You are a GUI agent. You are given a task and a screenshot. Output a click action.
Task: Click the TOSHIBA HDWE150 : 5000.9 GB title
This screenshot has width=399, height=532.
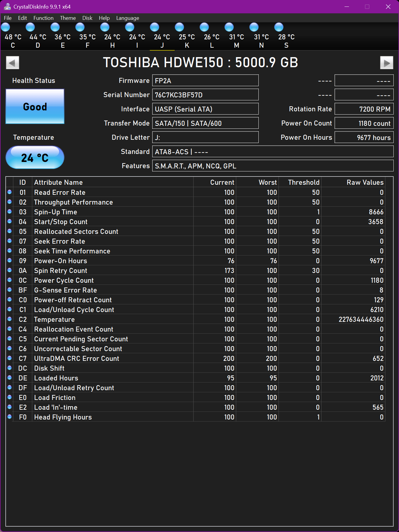point(200,62)
